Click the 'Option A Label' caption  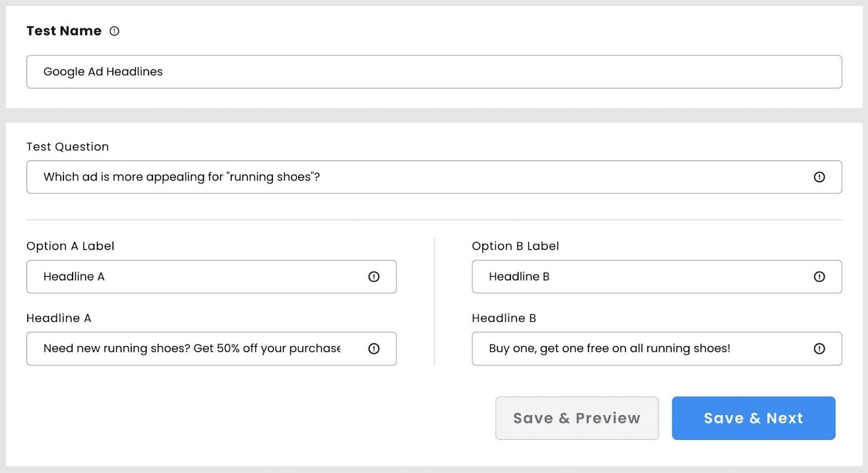(71, 246)
